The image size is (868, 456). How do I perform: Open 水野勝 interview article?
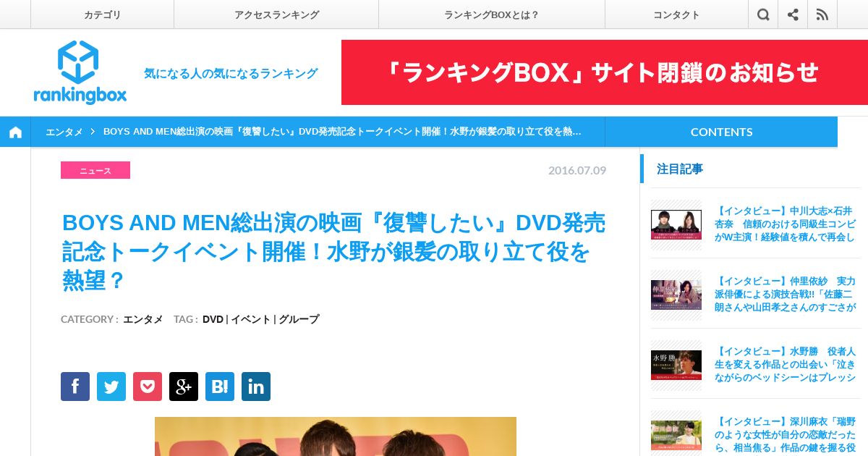(785, 364)
